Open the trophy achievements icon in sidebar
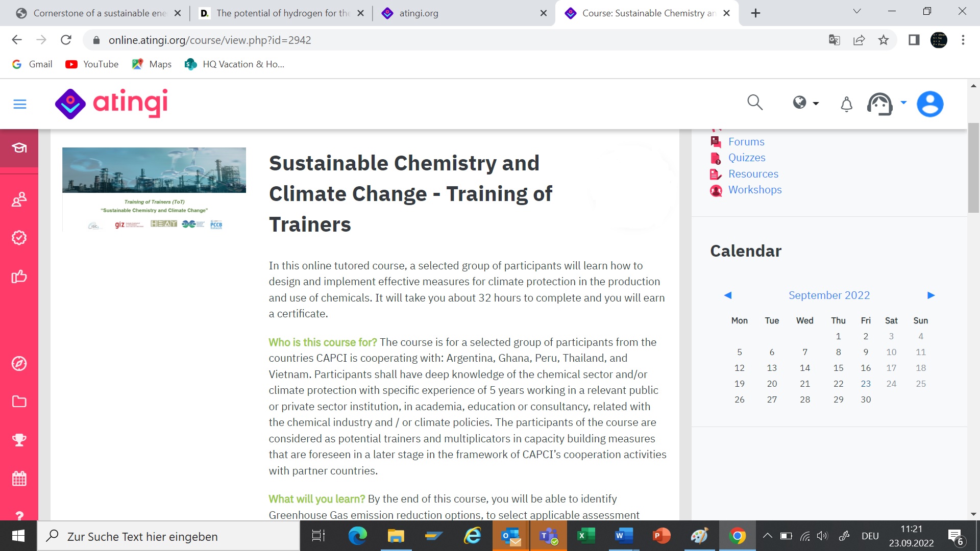Screen dimensions: 980x551 (19, 440)
